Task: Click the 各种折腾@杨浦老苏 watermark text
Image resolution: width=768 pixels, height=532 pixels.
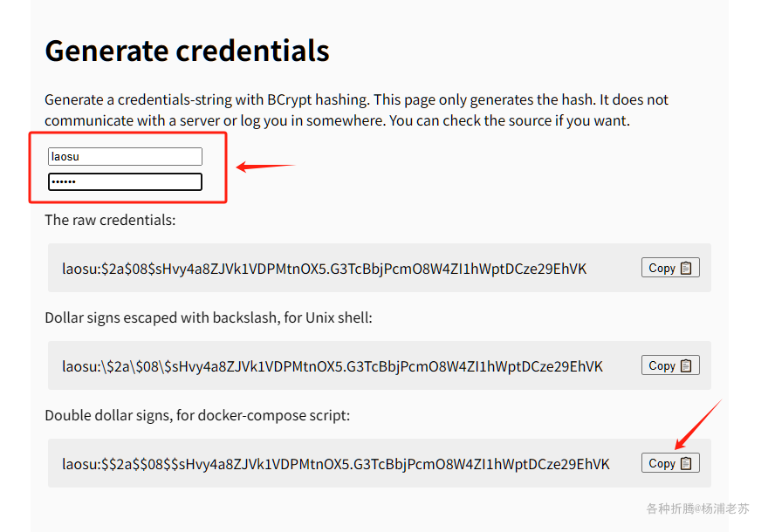Action: 697,508
